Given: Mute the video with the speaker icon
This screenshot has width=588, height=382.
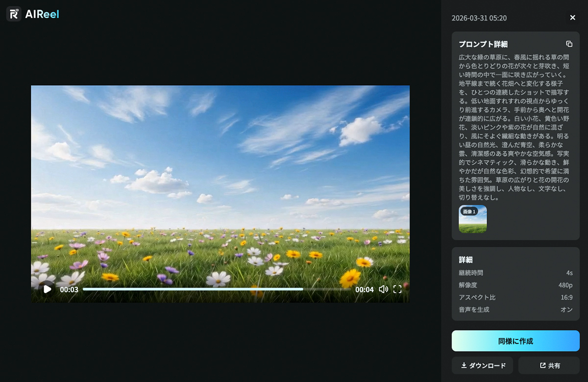Looking at the screenshot, I should click(x=383, y=289).
